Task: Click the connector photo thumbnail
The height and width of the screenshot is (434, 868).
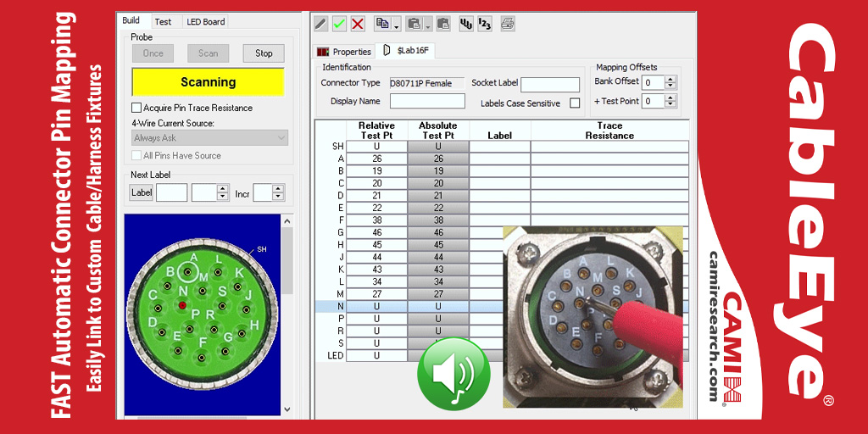Action: (x=593, y=317)
